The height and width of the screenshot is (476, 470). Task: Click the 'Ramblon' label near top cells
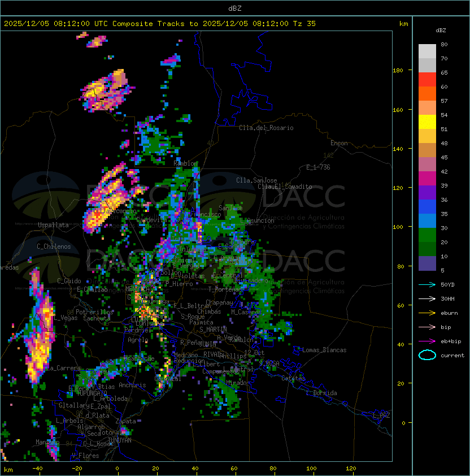[185, 163]
